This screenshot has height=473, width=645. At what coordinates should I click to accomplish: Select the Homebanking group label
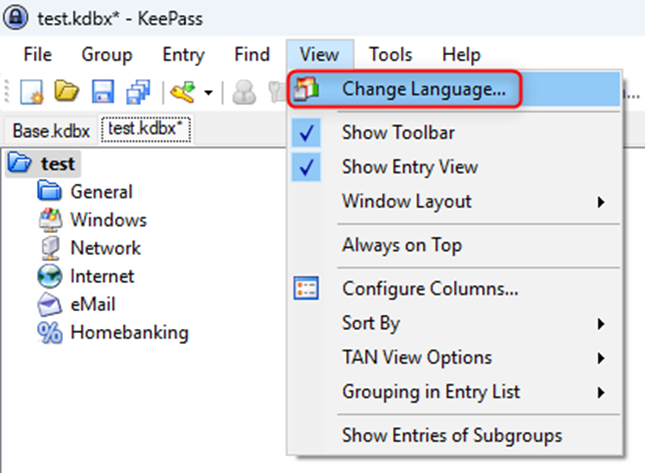129,332
